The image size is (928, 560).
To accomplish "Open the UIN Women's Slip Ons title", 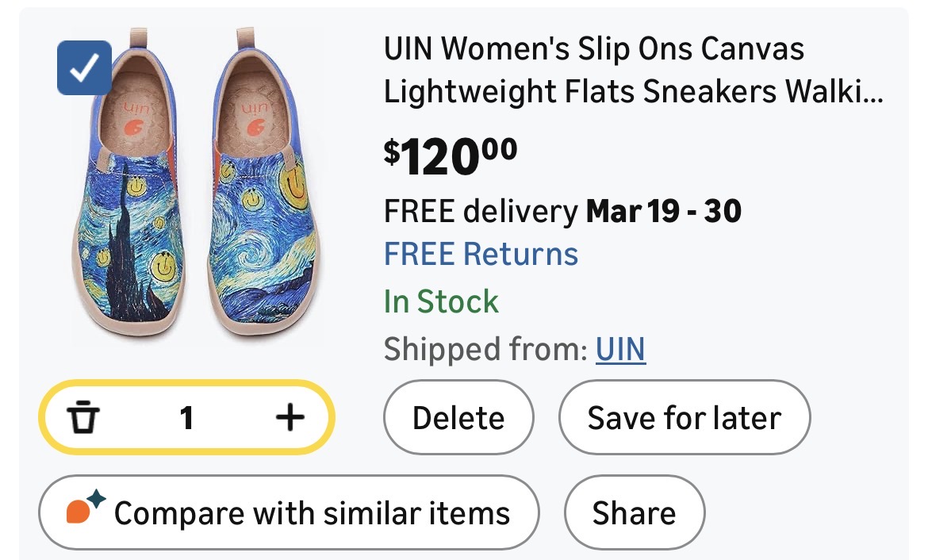I will [x=594, y=50].
